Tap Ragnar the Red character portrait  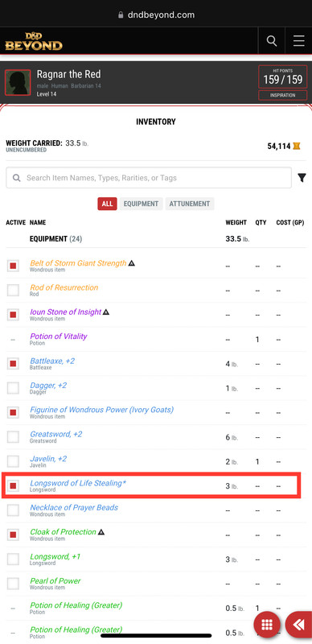18,83
